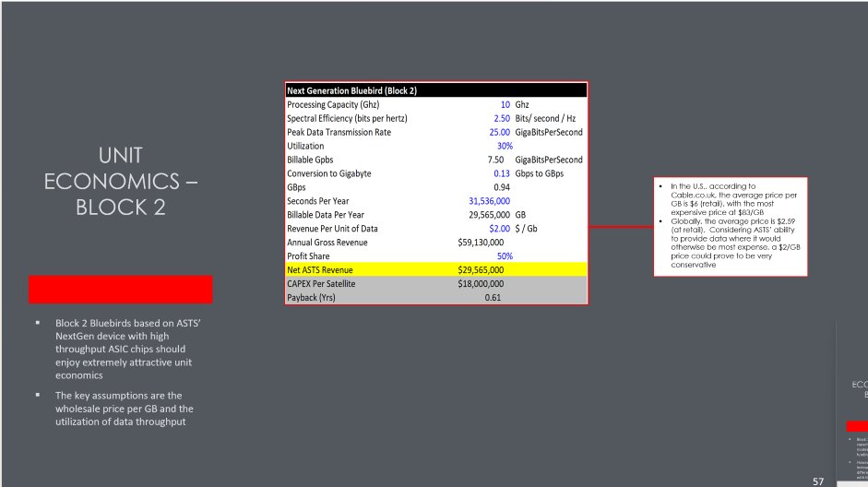The width and height of the screenshot is (868, 487).
Task: Click the callout bullet starting 'Globally, the average price'
Action: pyautogui.click(x=735, y=243)
